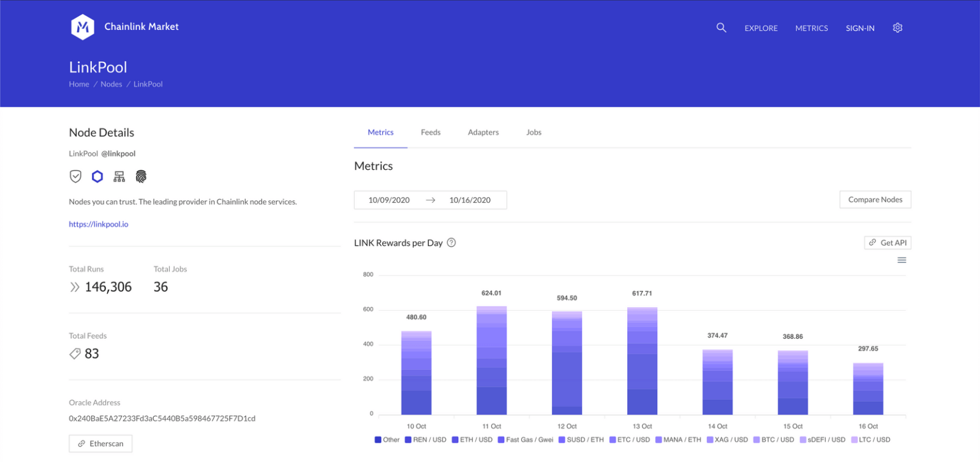Open the 10/09/2020 start date picker
The width and height of the screenshot is (980, 462).
point(389,200)
